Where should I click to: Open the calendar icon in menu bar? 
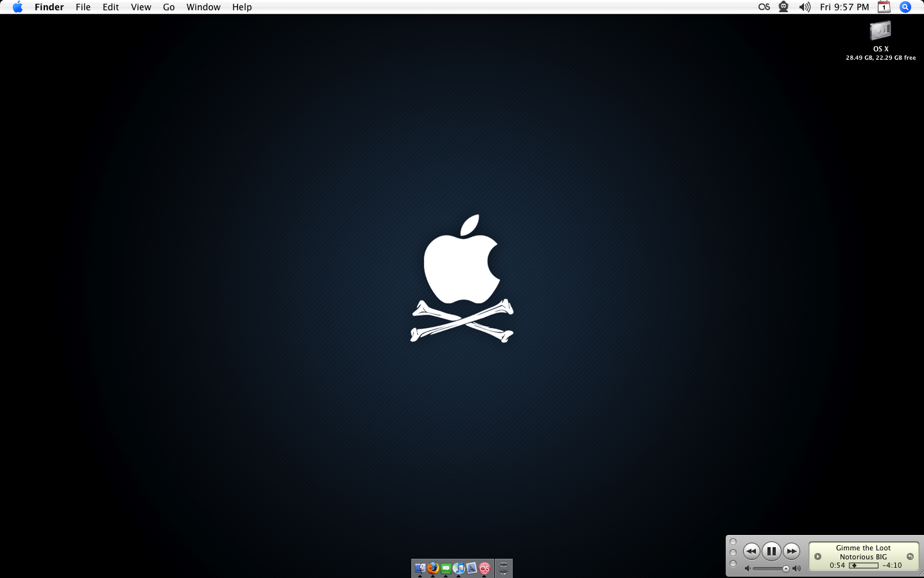pyautogui.click(x=884, y=7)
